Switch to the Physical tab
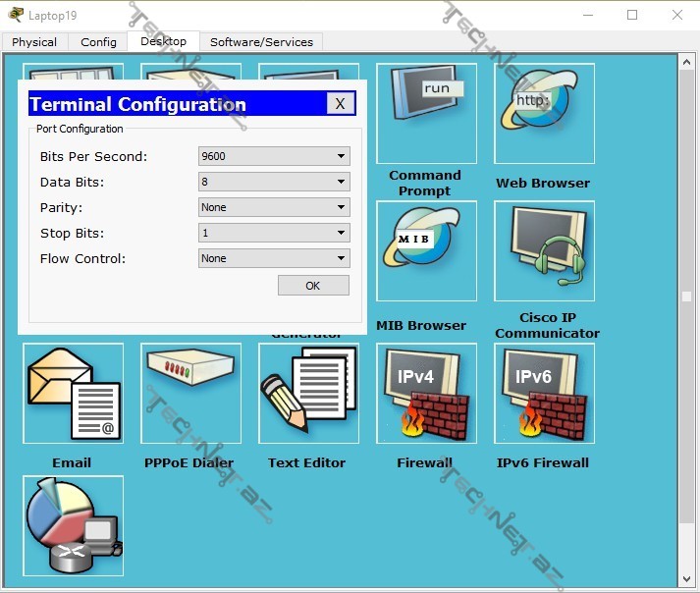The width and height of the screenshot is (700, 593). (34, 42)
